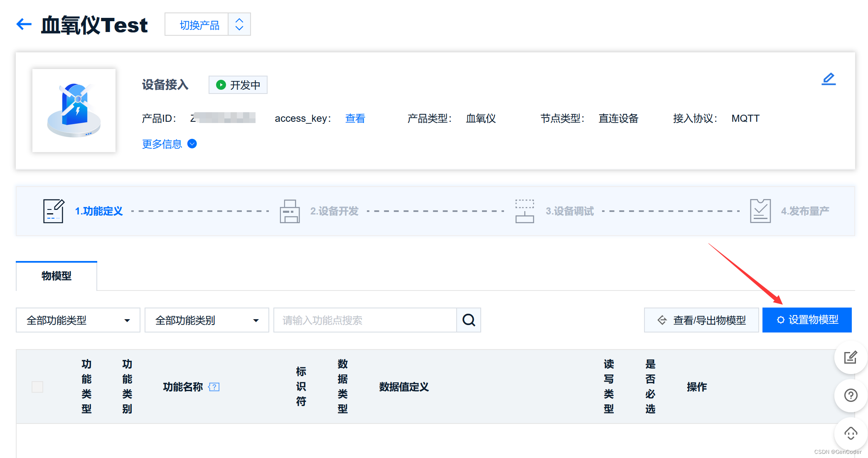The width and height of the screenshot is (868, 458).
Task: Click the 设置物模型 button
Action: point(807,320)
